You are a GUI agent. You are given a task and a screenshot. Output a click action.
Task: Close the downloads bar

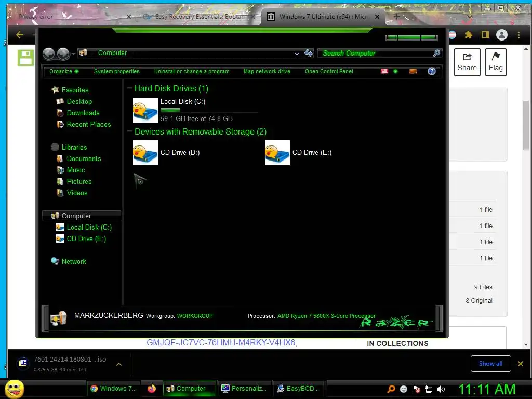point(521,364)
